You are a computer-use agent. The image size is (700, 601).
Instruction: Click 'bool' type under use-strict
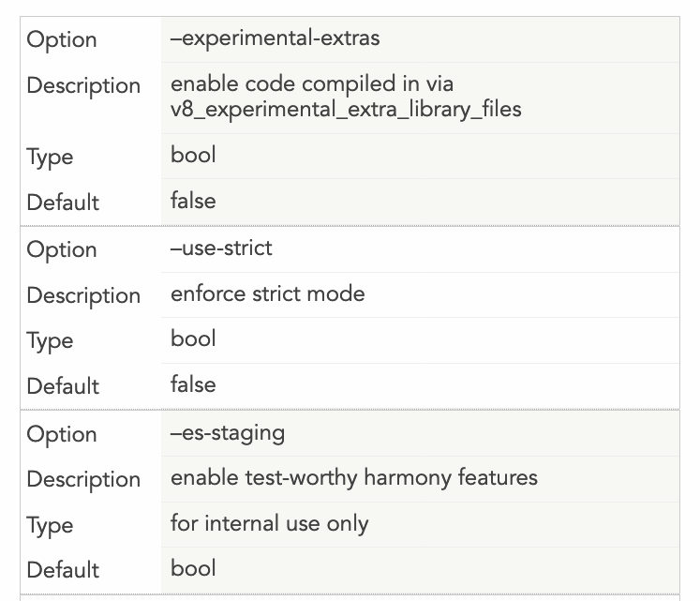pos(193,338)
